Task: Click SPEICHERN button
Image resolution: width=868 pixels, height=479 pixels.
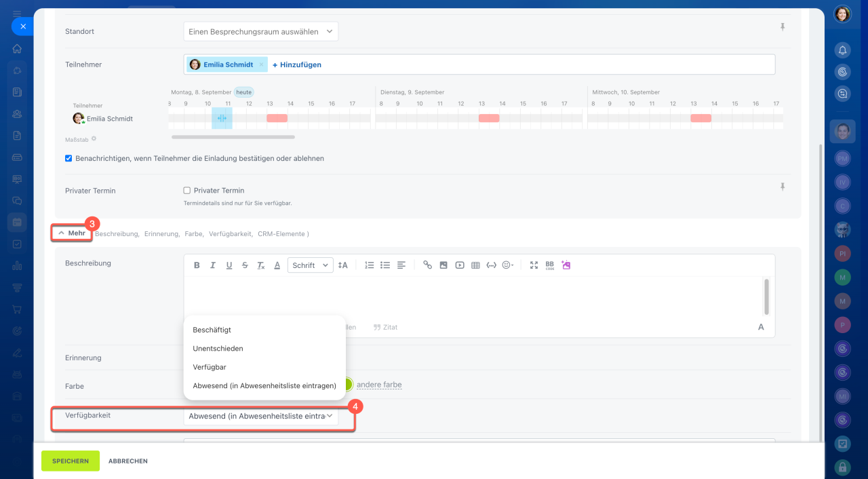Action: click(x=71, y=461)
